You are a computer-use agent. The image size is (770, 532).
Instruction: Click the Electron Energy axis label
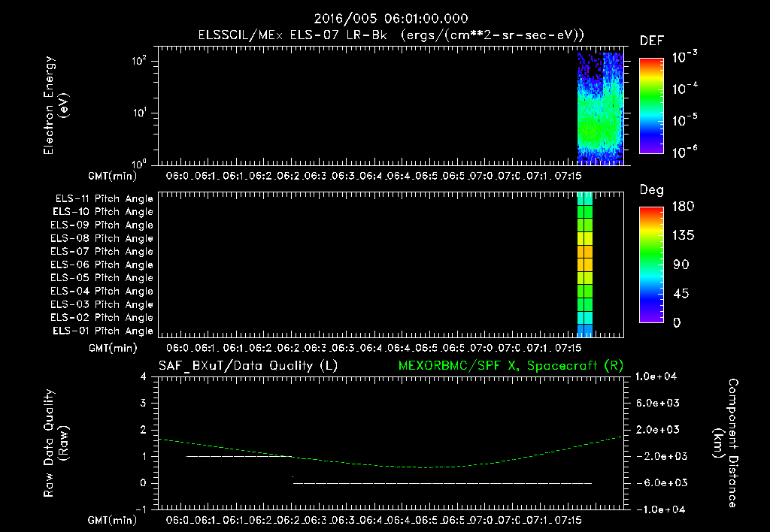click(56, 105)
